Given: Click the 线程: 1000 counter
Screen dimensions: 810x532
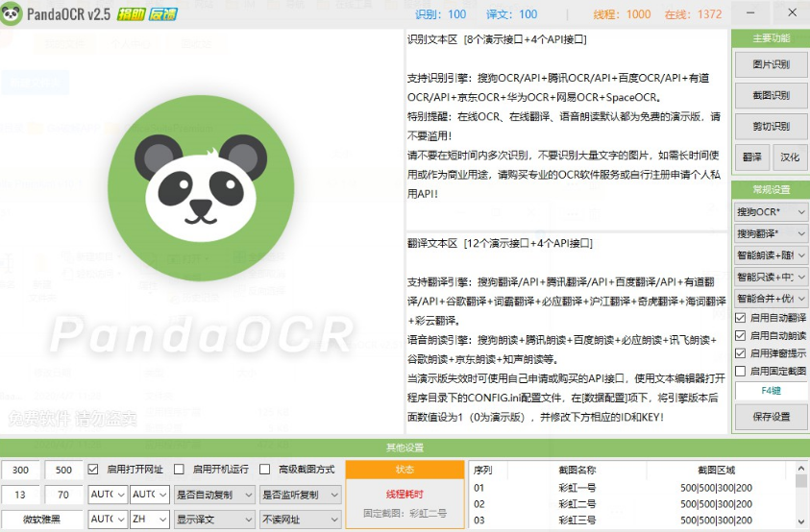Looking at the screenshot, I should [x=622, y=14].
